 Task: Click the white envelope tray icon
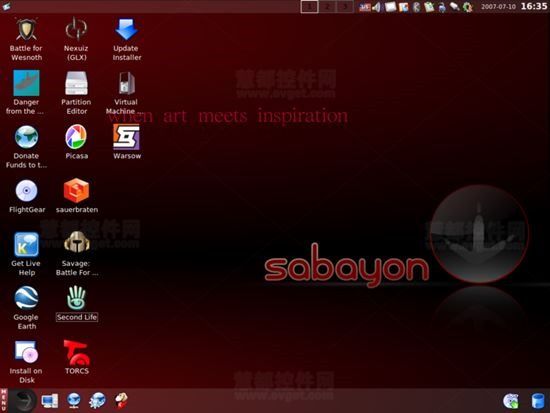click(x=390, y=7)
